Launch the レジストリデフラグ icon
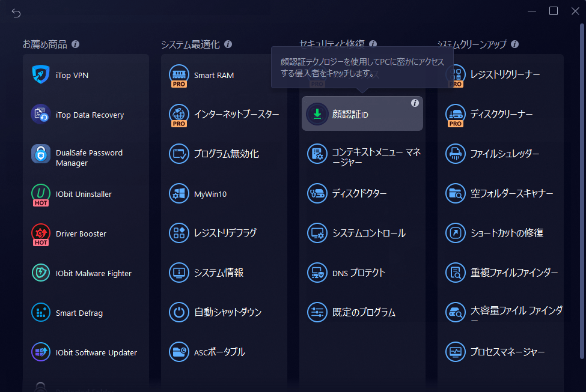The height and width of the screenshot is (392, 586). [x=179, y=233]
